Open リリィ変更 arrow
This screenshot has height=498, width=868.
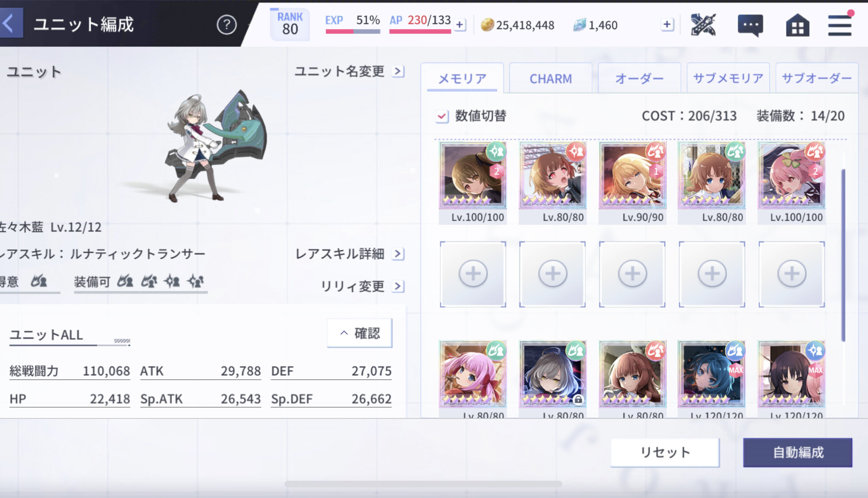click(x=398, y=286)
